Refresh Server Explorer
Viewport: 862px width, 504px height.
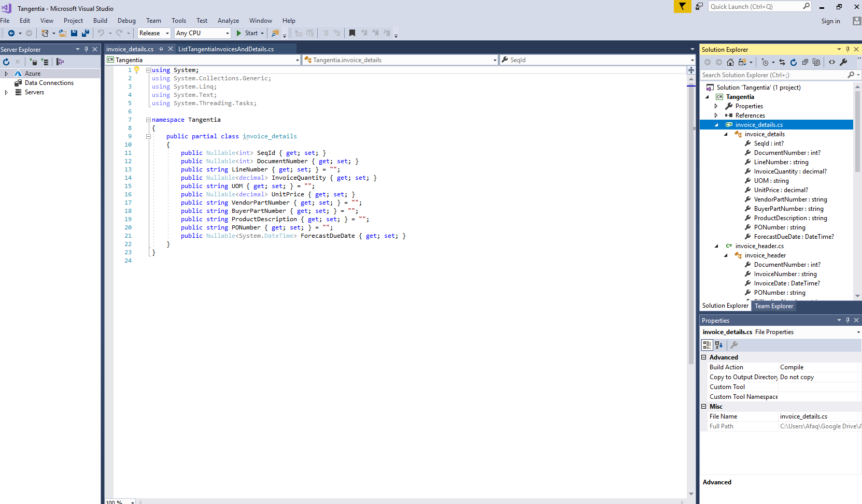(x=6, y=62)
